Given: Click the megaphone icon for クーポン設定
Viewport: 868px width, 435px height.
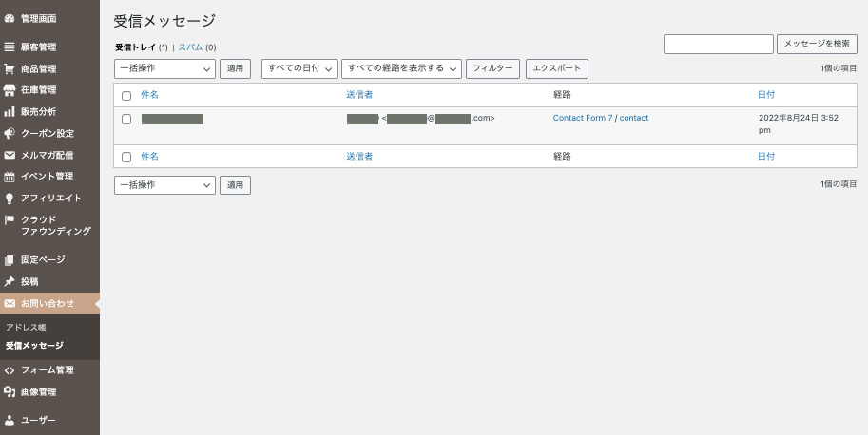Looking at the screenshot, I should click(10, 133).
